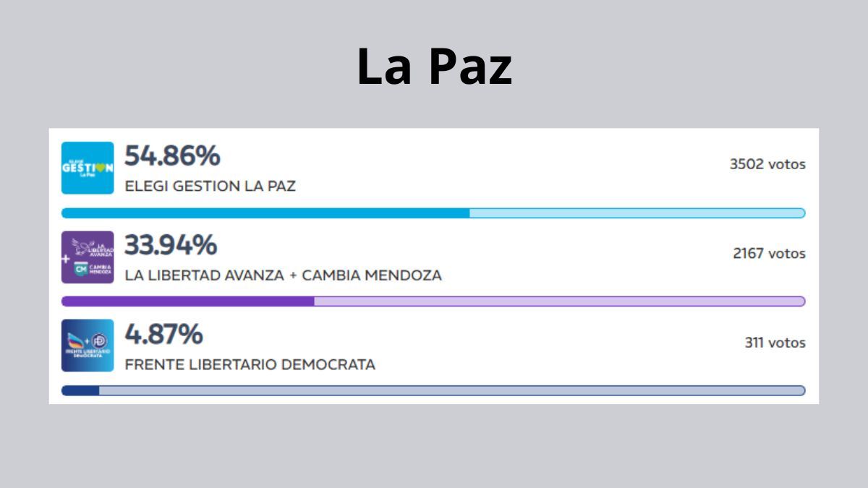Click the rainbow stripe mark in FLD logo
The image size is (868, 488).
tap(77, 340)
